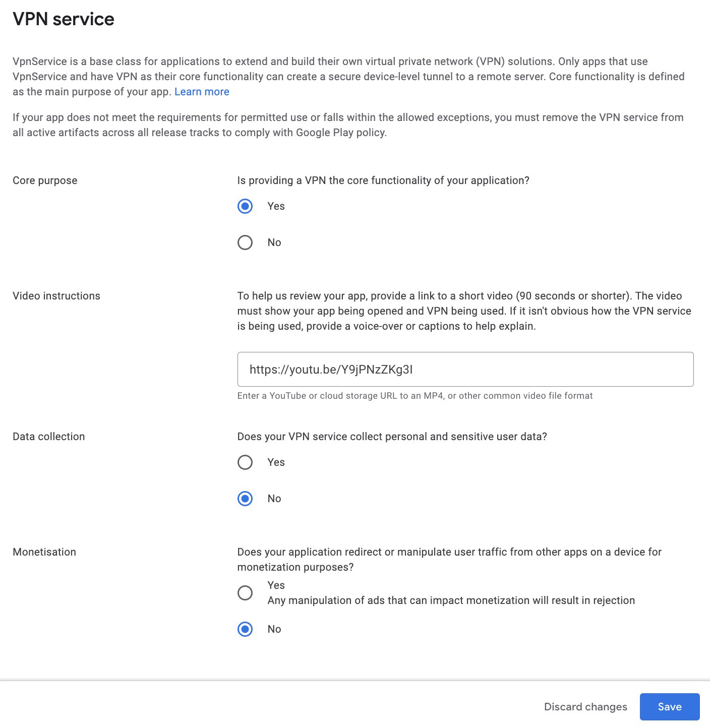Screen dimensions: 710x728
Task: Click the VPN service page heading
Action: point(64,19)
